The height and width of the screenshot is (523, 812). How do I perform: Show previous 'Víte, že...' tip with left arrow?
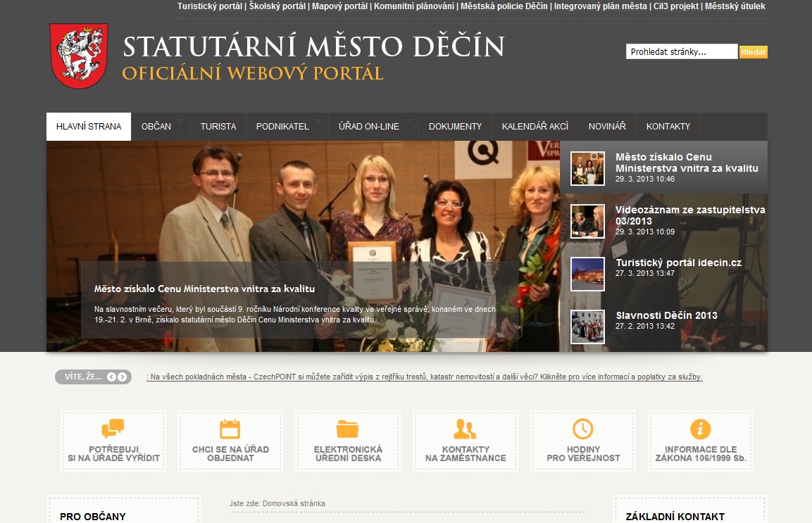[111, 377]
